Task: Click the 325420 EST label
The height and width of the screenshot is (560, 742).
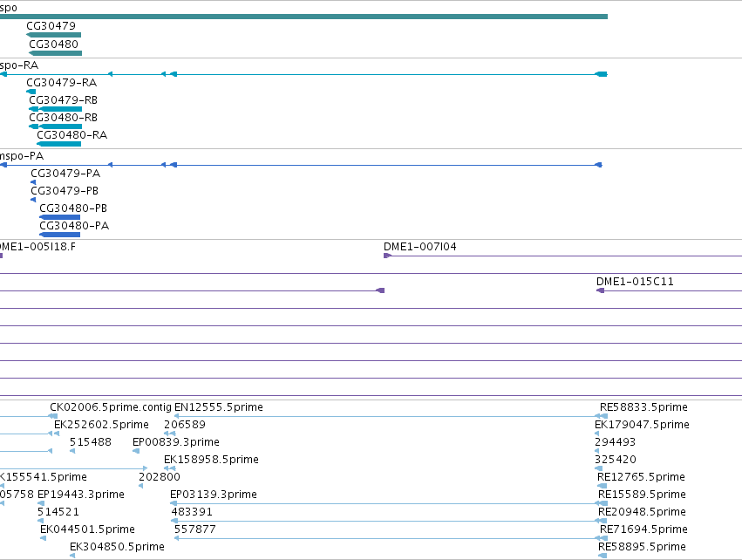Action: tap(616, 460)
